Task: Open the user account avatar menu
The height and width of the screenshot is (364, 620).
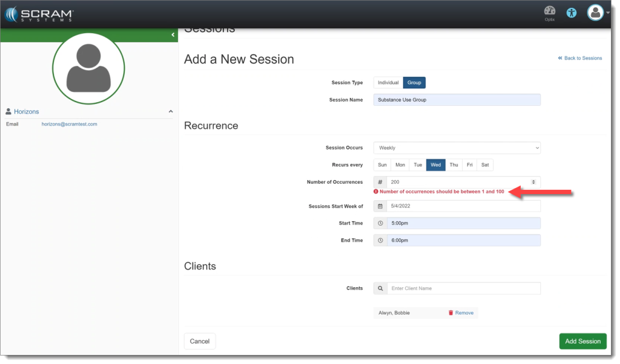Action: click(x=596, y=13)
